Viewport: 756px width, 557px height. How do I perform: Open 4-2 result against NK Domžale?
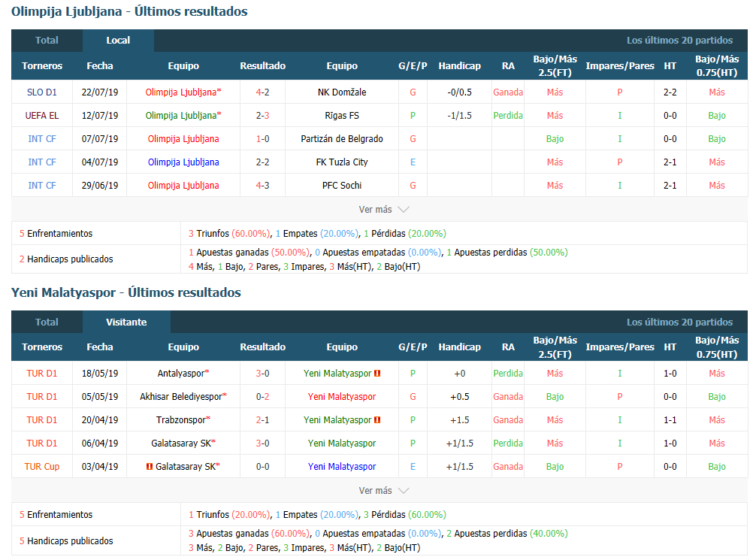(x=263, y=92)
